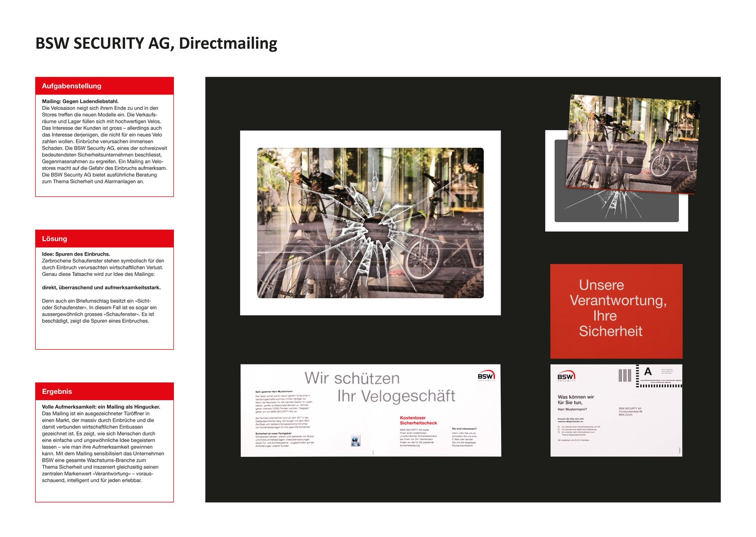The image size is (756, 537).
Task: Select the "Lösung" red header
Action: pyautogui.click(x=104, y=239)
